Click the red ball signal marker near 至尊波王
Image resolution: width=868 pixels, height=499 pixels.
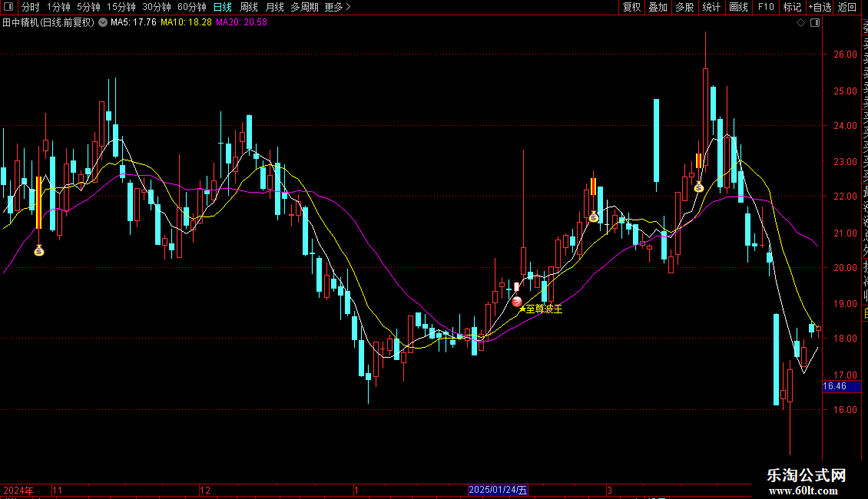(516, 302)
